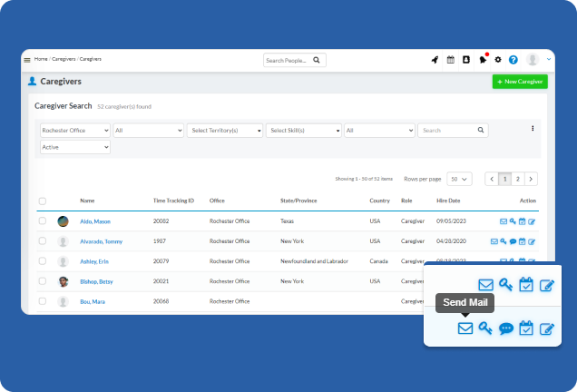577x392 pixels.
Task: Open the notifications bell icon
Action: 483,60
